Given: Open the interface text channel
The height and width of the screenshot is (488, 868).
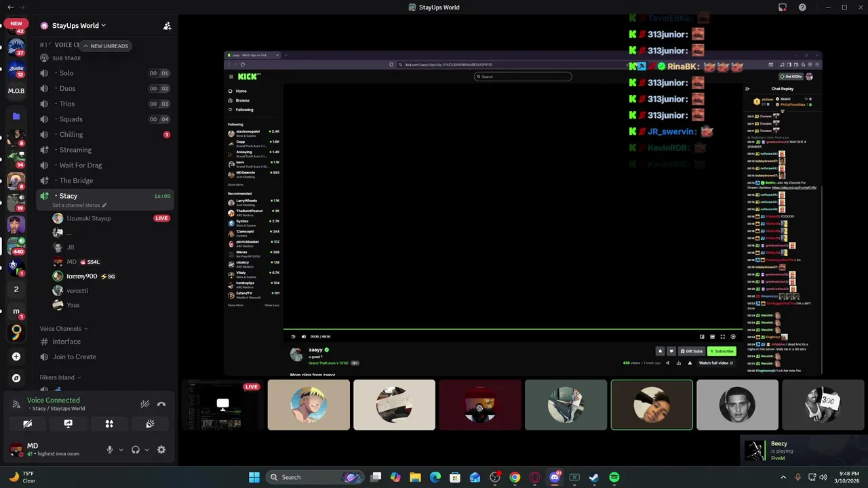Looking at the screenshot, I should [106, 342].
